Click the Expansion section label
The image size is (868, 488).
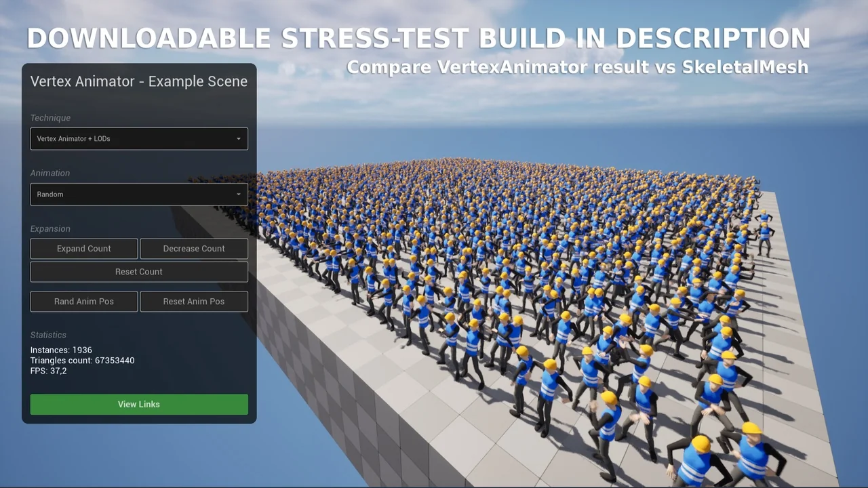pos(50,228)
